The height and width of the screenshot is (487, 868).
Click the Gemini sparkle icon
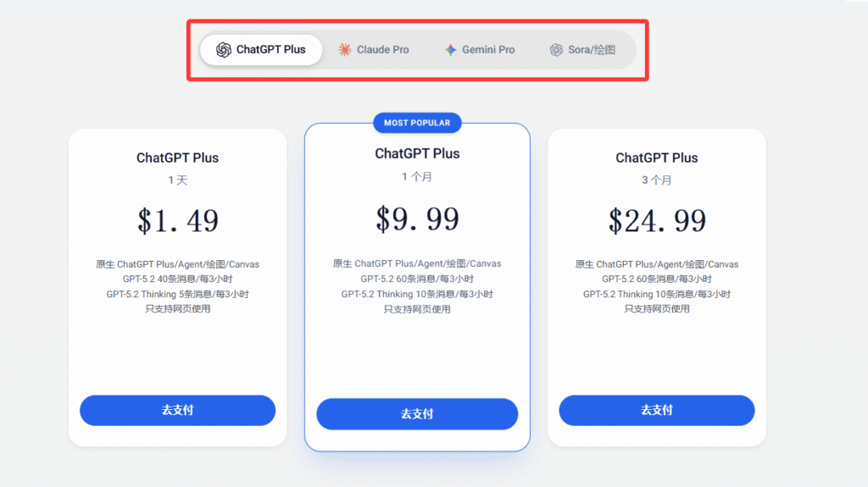451,50
